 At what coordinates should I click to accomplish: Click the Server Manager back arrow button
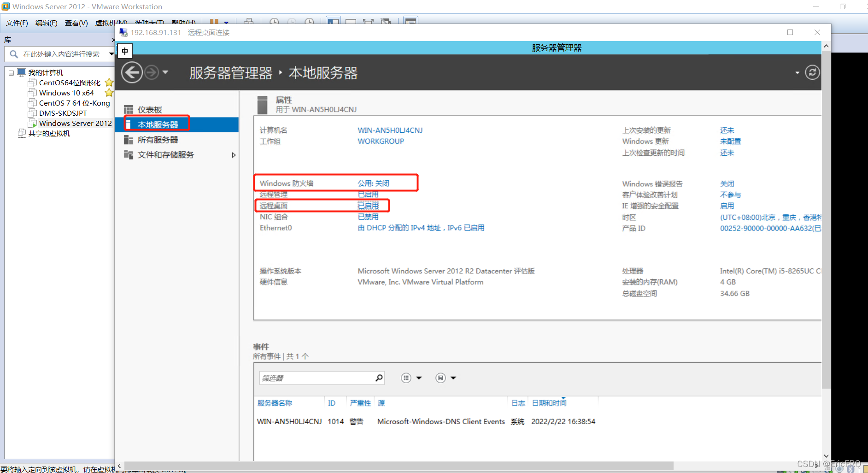pyautogui.click(x=132, y=72)
